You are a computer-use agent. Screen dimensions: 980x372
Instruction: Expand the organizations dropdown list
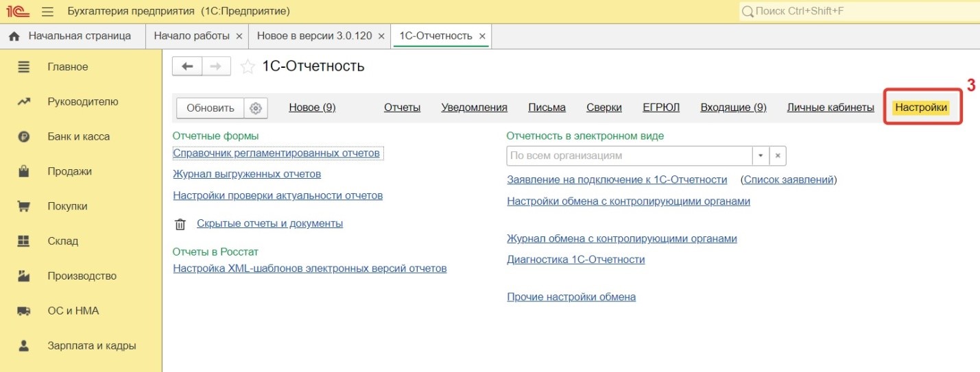761,156
